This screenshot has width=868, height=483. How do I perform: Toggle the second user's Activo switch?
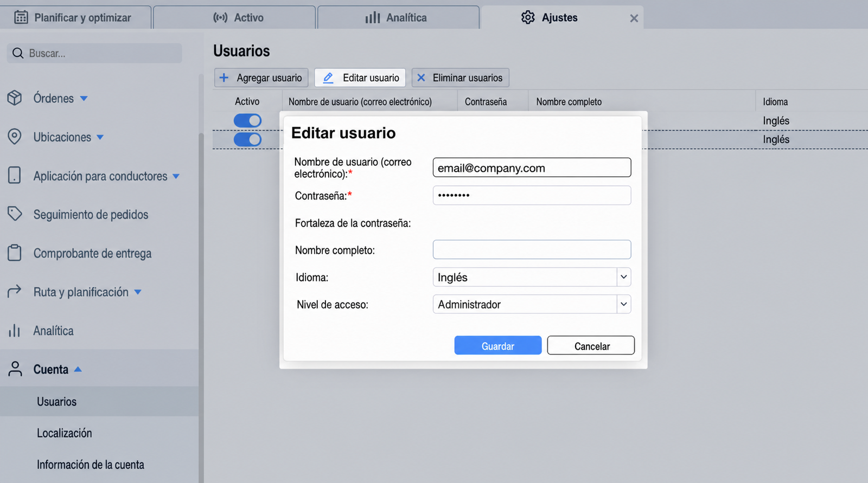point(247,139)
